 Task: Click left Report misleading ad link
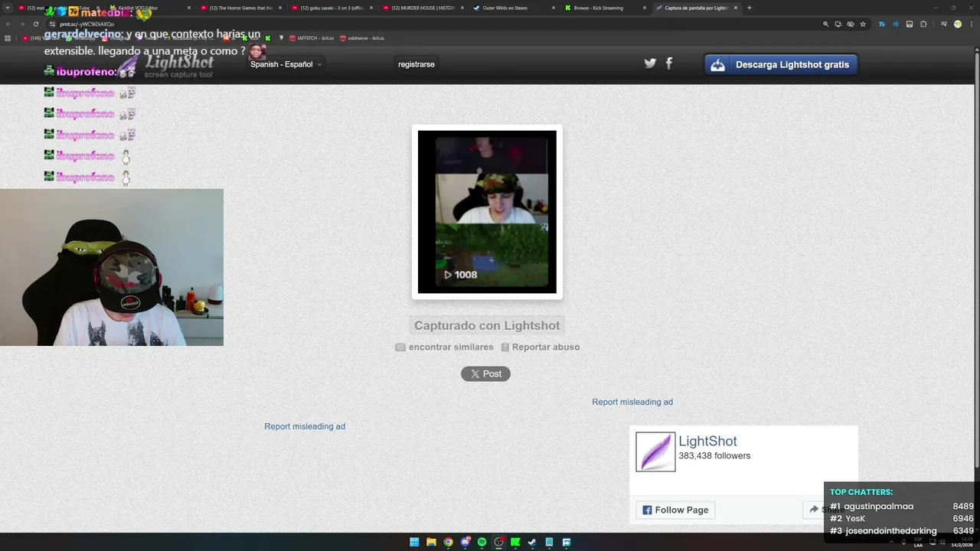[305, 426]
